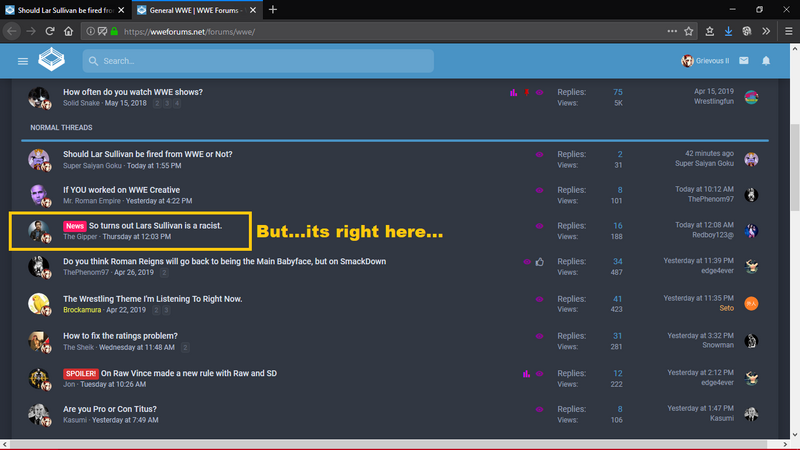Open the Firefox application menu
This screenshot has width=800, height=450.
pos(788,31)
